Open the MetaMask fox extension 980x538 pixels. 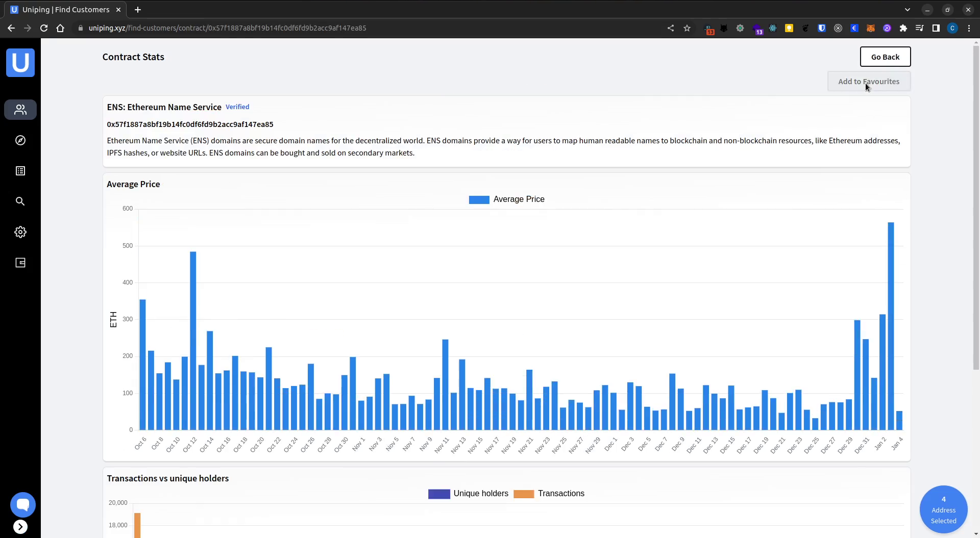[871, 28]
